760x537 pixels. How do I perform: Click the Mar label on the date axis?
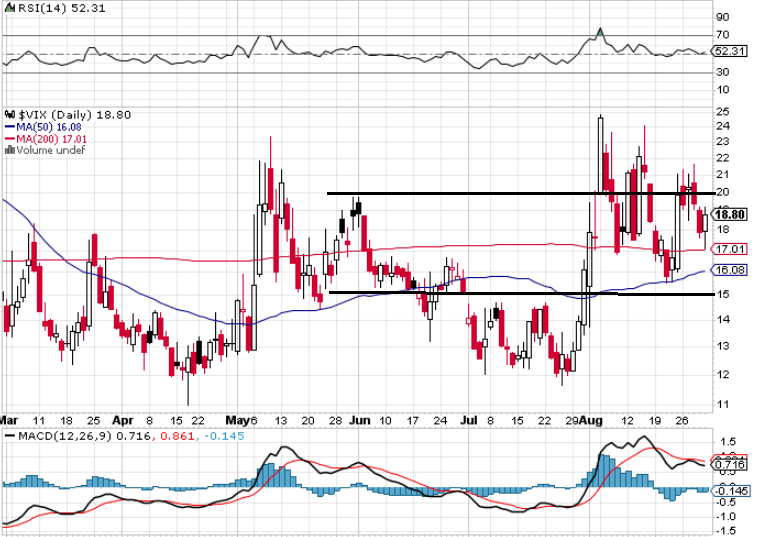(9, 421)
